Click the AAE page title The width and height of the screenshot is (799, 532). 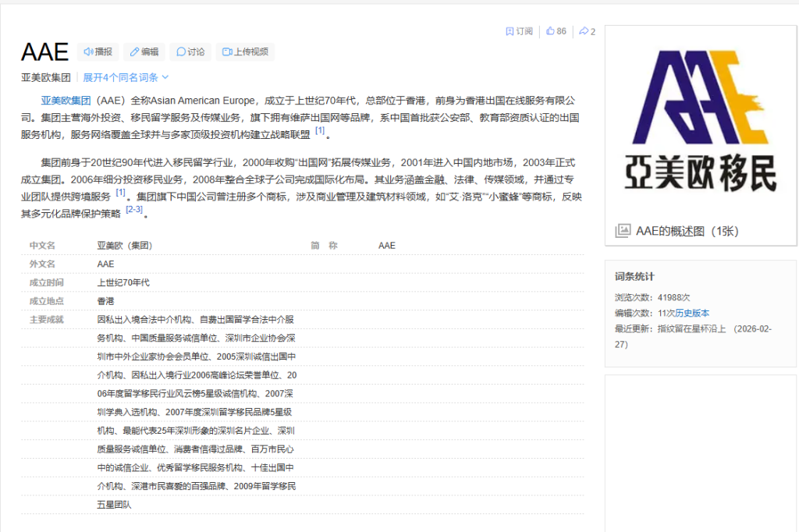tap(44, 52)
